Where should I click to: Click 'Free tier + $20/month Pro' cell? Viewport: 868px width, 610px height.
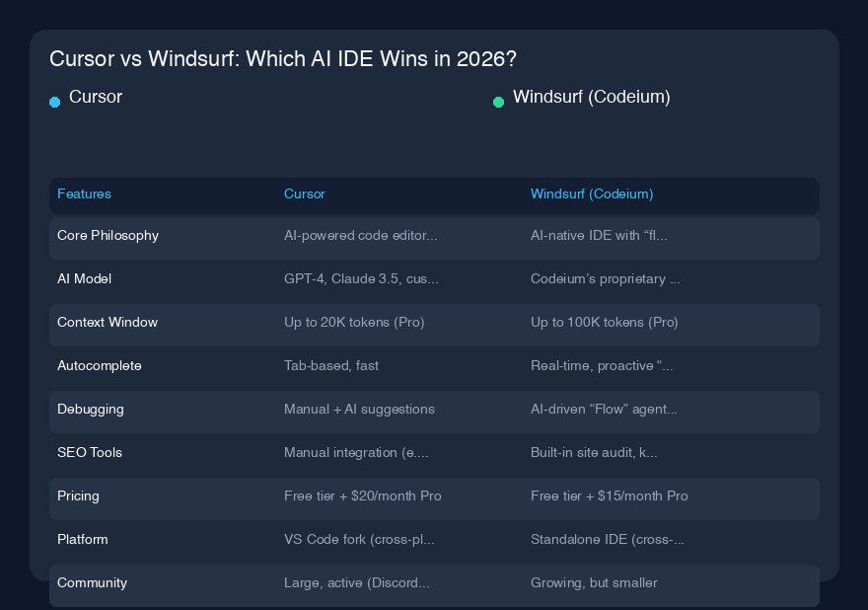coord(363,496)
